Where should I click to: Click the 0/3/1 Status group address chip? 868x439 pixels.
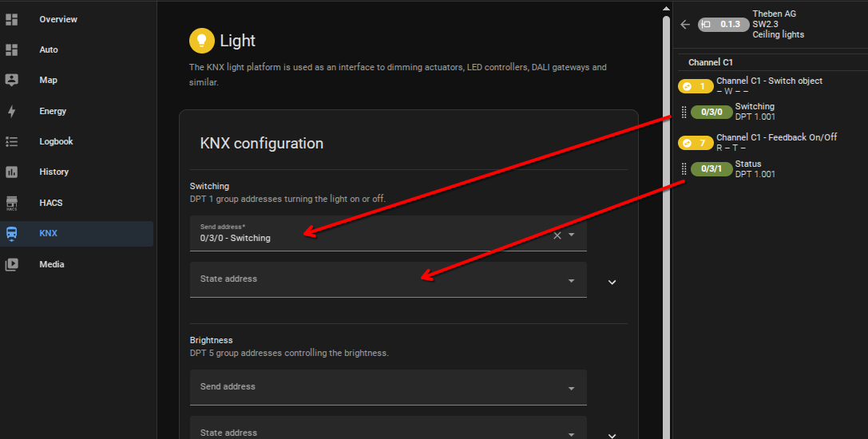(711, 169)
